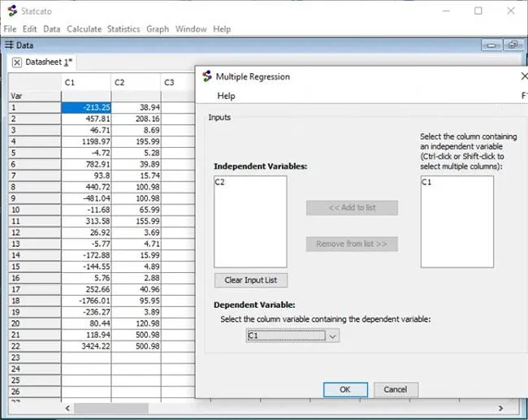The height and width of the screenshot is (420, 528).
Task: Click row header 22
Action: (x=35, y=346)
